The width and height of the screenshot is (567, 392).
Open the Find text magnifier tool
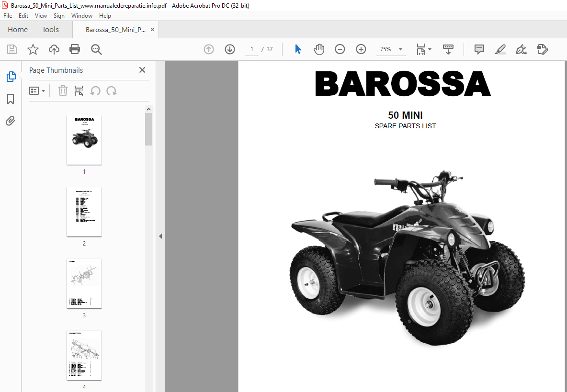click(96, 49)
